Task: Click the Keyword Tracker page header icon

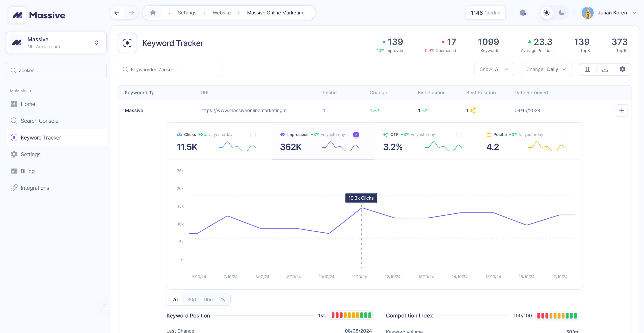Action: [127, 43]
